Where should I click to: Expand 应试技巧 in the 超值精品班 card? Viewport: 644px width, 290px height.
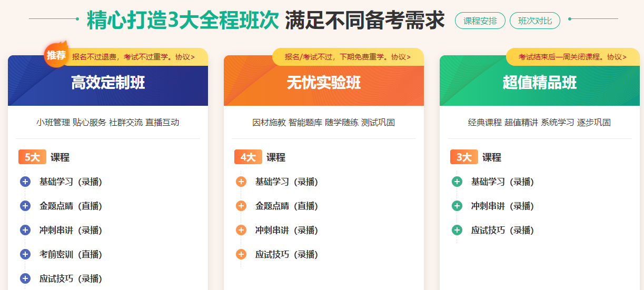click(x=457, y=230)
